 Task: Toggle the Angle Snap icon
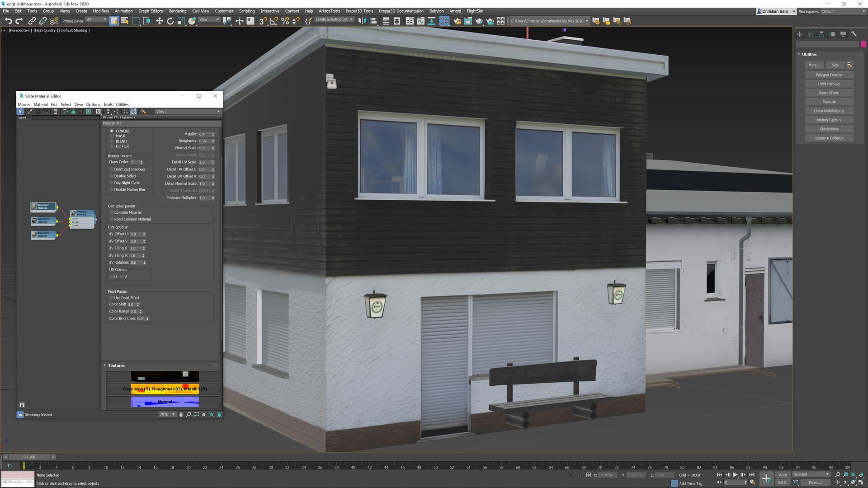click(274, 21)
